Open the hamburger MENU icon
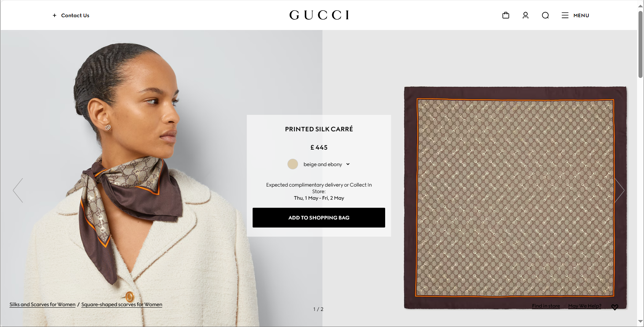The width and height of the screenshot is (644, 327). 565,15
